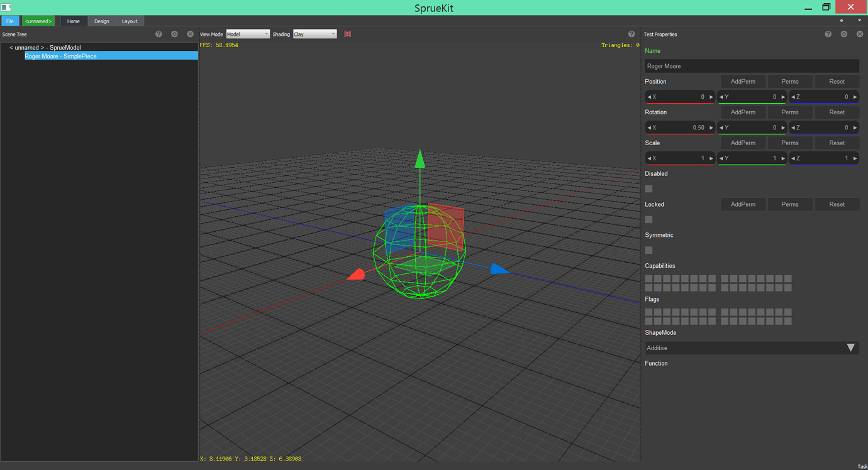This screenshot has height=470, width=868.
Task: Open the ribbon options dropdown arrow
Action: coord(859,21)
